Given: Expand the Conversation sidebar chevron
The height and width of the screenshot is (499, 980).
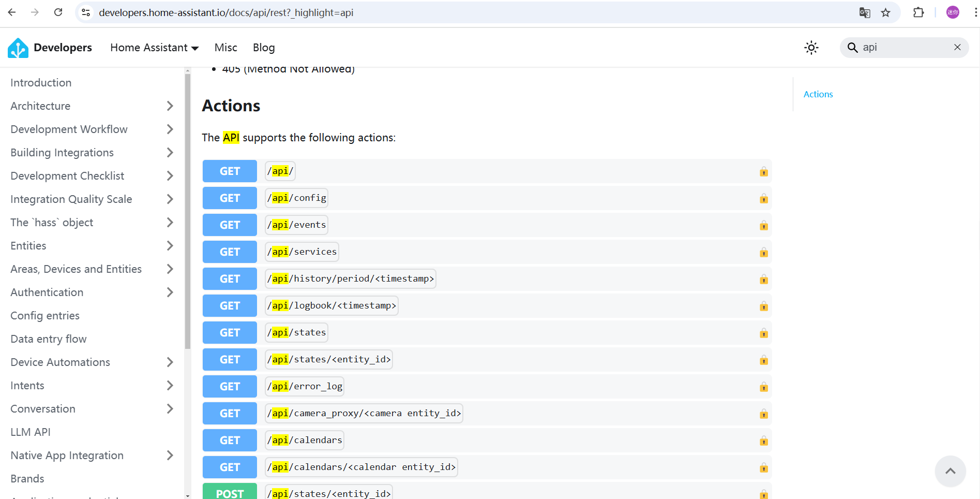Looking at the screenshot, I should [x=170, y=409].
